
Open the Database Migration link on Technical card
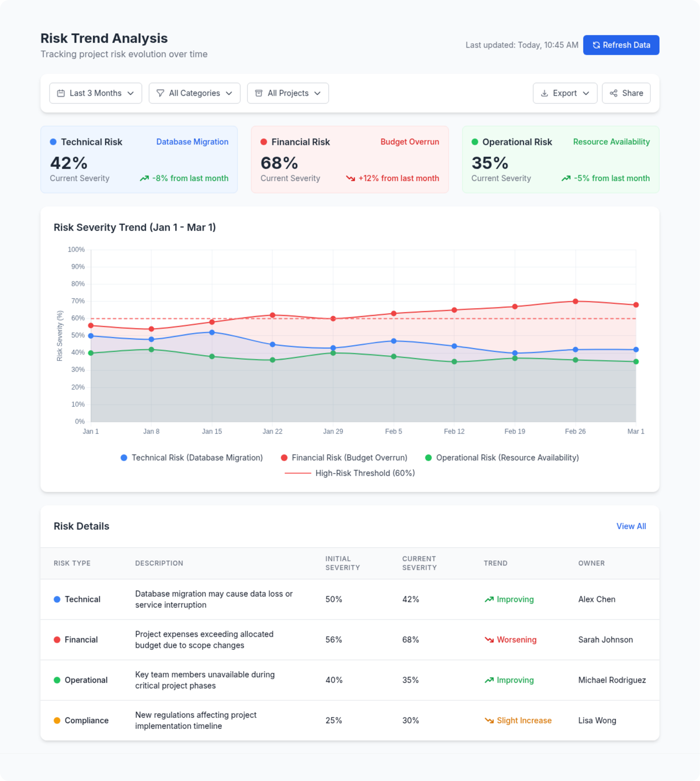[x=192, y=142]
